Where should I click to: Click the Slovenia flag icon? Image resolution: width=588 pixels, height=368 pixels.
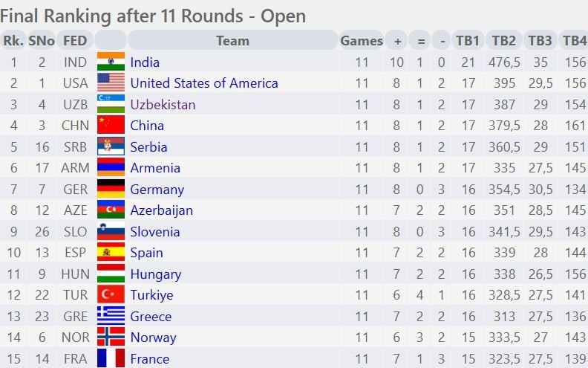coord(111,232)
